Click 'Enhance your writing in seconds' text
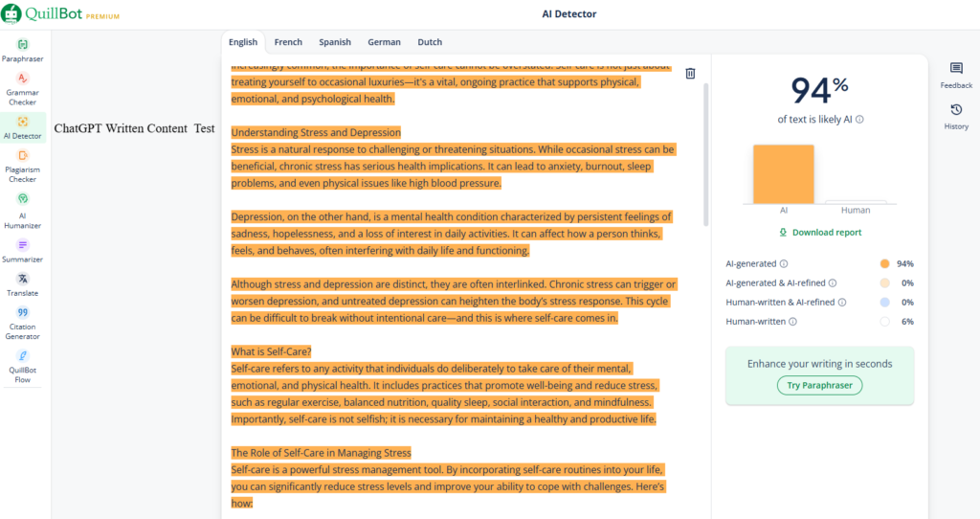Screen dimensions: 980x519 (819, 364)
